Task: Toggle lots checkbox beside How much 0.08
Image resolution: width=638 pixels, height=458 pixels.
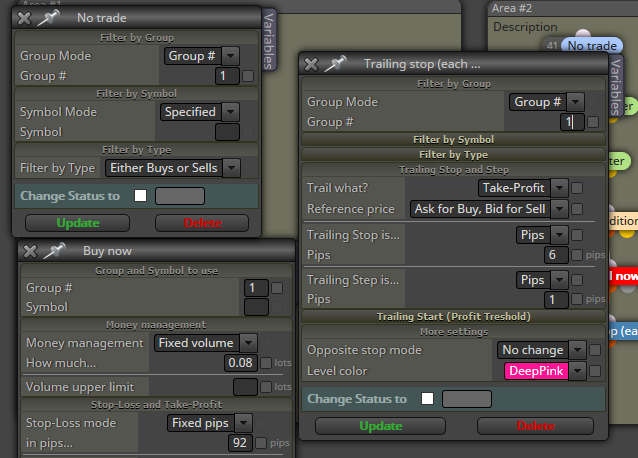Action: 266,363
